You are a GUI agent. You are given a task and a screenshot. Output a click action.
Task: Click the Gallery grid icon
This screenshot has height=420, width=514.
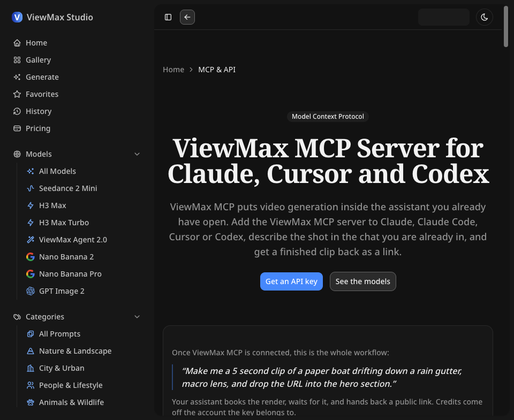[x=17, y=60]
